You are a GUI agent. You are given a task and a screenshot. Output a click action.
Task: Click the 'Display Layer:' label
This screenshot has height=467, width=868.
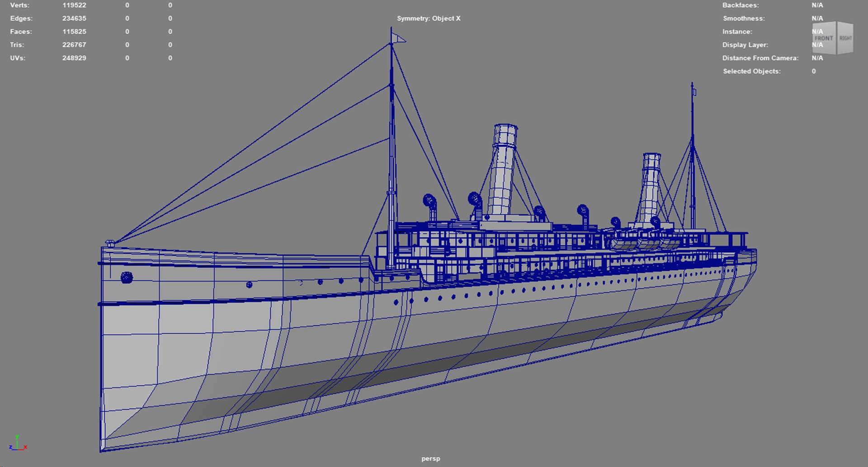745,45
